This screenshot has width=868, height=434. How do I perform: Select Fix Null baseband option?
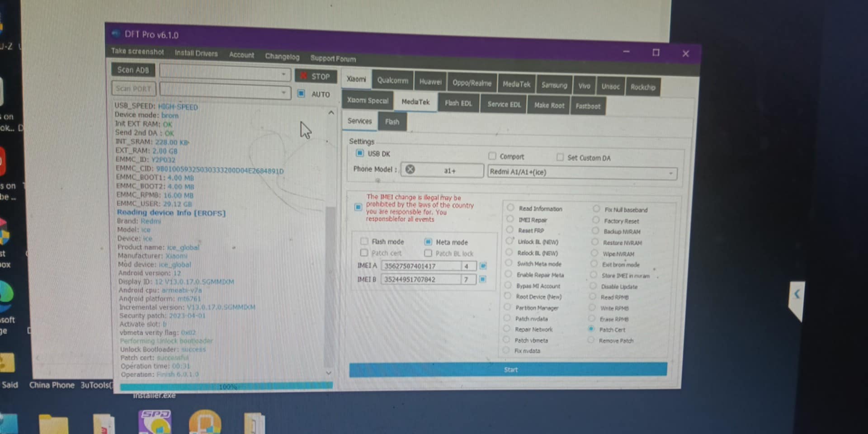596,209
